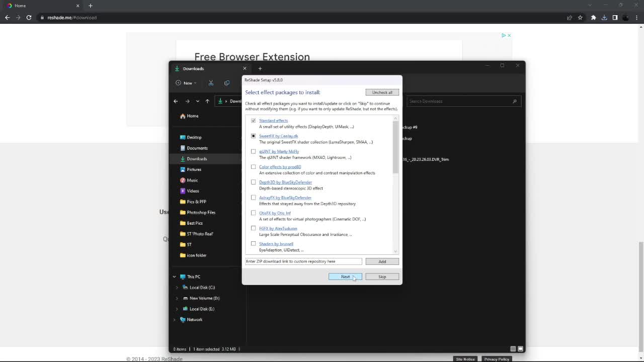Image resolution: width=644 pixels, height=362 pixels.
Task: Toggle the SweetFX by CeeJay.dk checkbox
Action: click(254, 136)
